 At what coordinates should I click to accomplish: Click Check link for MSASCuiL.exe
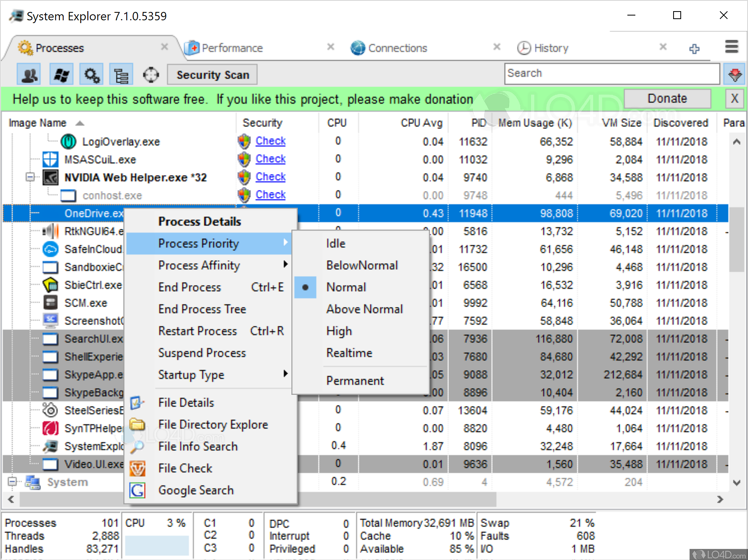[271, 159]
